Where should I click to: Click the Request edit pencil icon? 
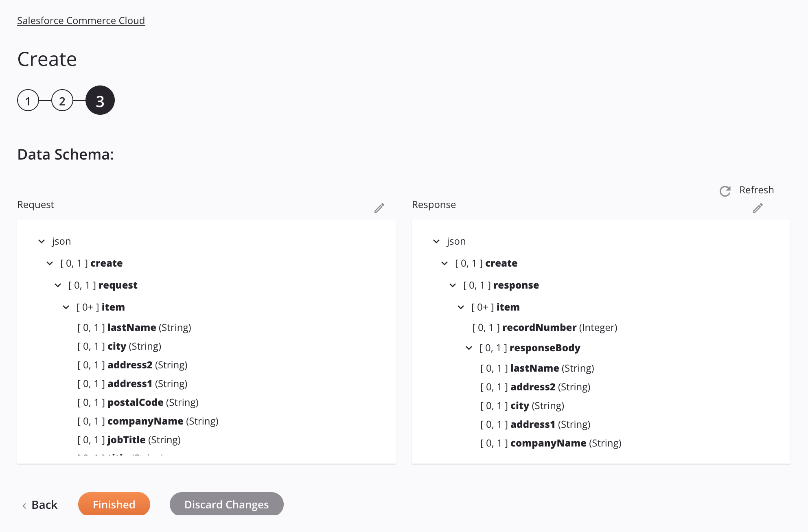tap(380, 208)
